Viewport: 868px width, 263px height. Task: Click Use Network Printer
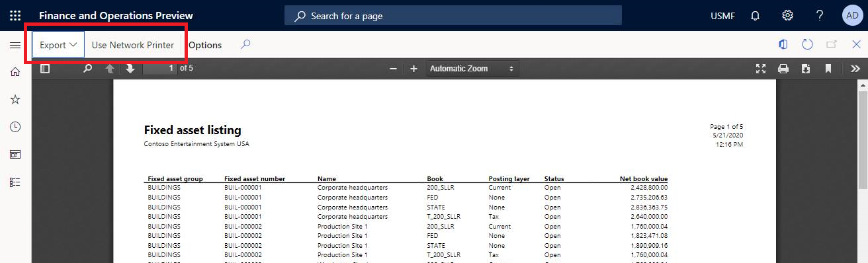click(x=133, y=45)
